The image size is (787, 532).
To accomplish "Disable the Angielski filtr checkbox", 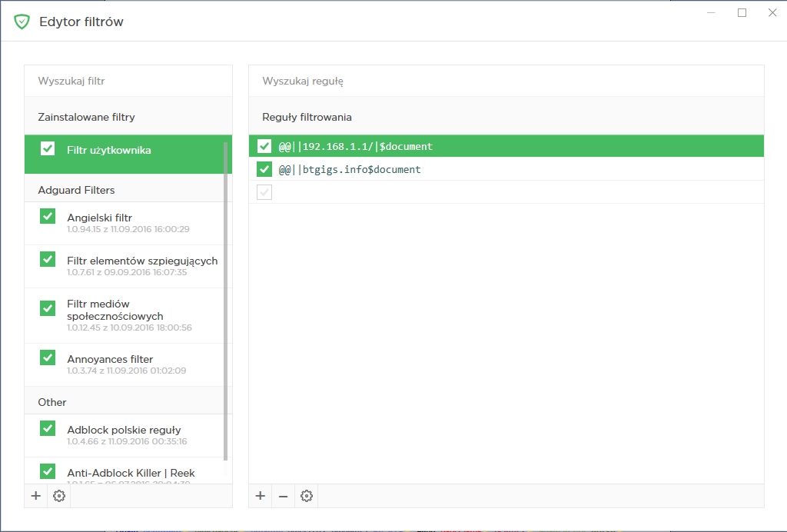I will click(x=48, y=216).
